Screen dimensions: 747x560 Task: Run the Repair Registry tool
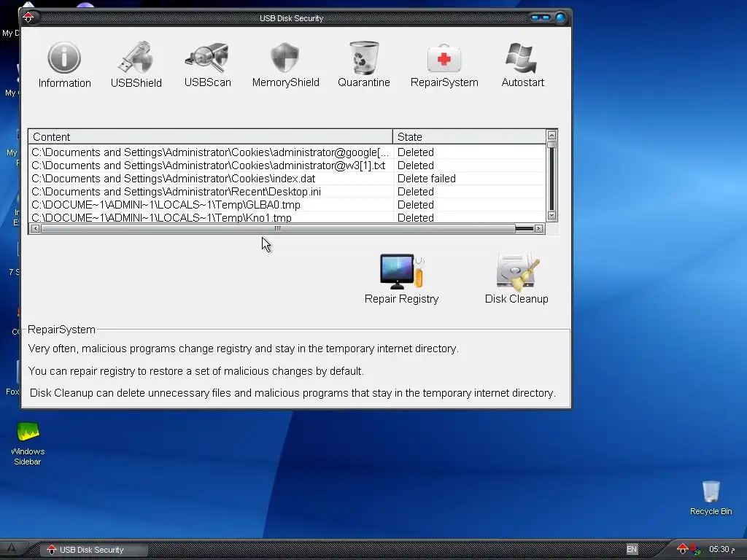pyautogui.click(x=401, y=279)
